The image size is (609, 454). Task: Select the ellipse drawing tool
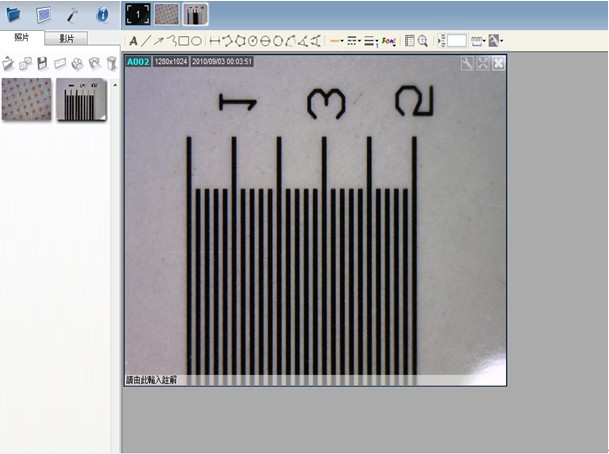point(197,41)
